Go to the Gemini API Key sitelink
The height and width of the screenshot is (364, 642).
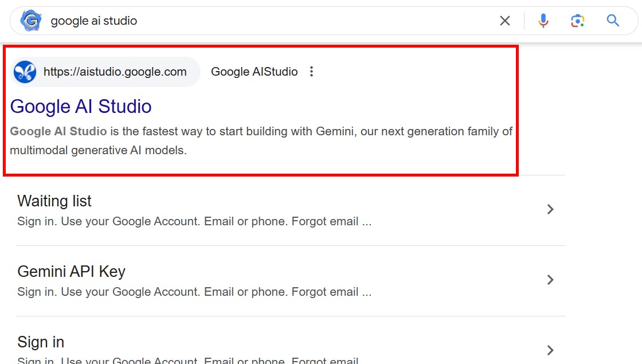(71, 272)
